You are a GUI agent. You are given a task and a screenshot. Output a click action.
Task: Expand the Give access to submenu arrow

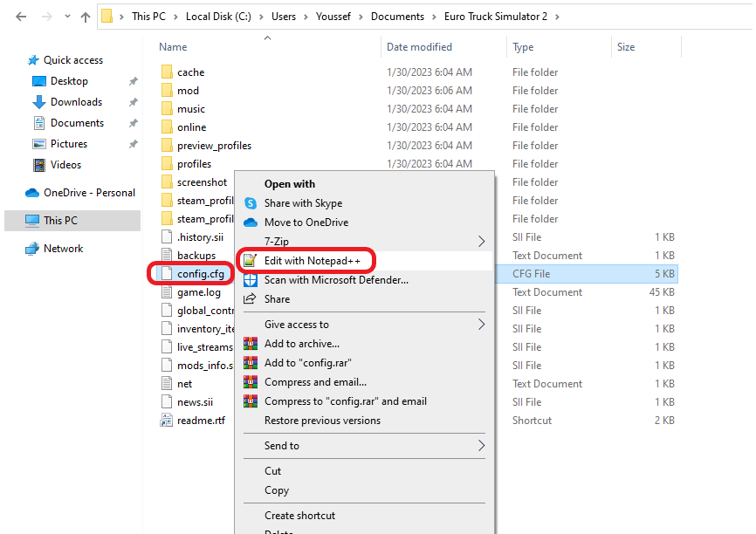481,325
